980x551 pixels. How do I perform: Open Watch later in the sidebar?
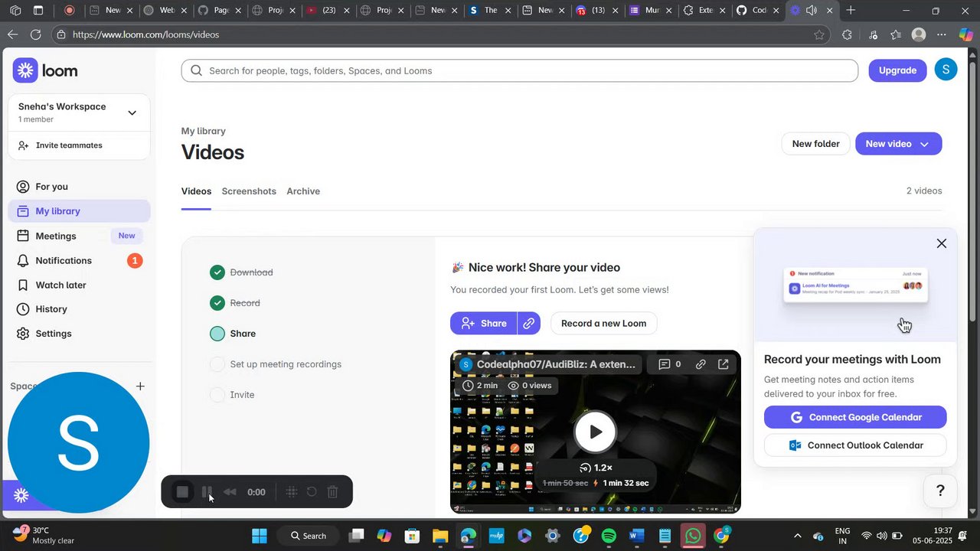pos(79,285)
